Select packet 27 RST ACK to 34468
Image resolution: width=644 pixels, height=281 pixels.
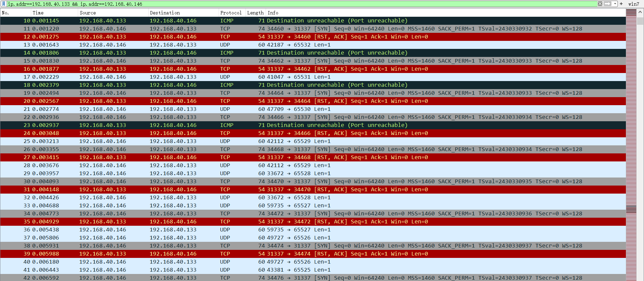(x=313, y=157)
